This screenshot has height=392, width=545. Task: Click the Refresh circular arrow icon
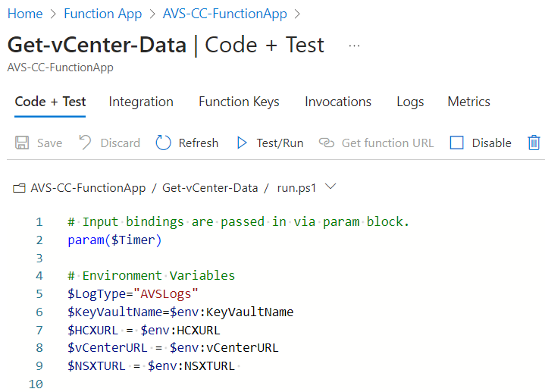pyautogui.click(x=163, y=143)
